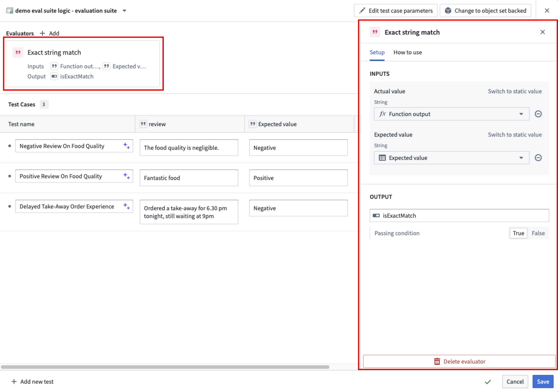Click the plus icon to add evaluator
This screenshot has height=392, width=558.
pyautogui.click(x=42, y=33)
